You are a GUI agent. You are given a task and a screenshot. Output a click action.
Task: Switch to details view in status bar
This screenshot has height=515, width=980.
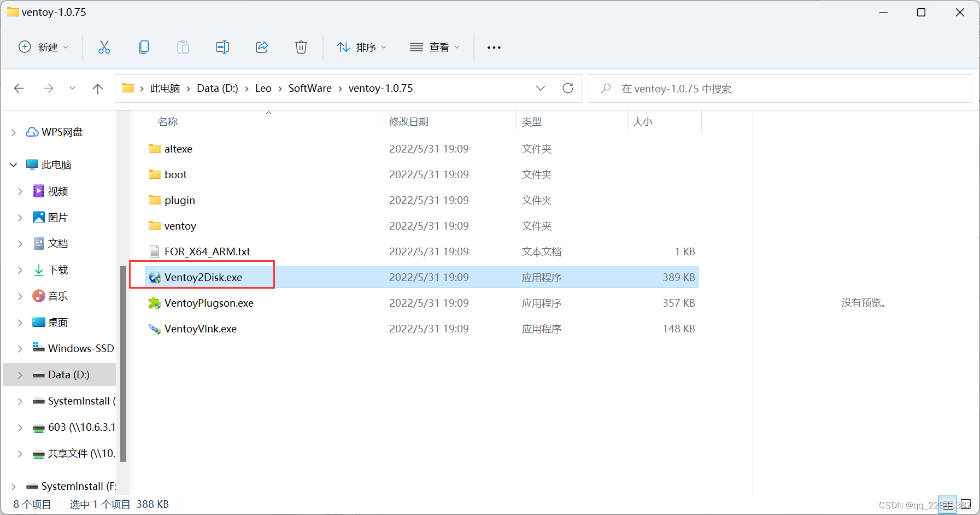coord(949,504)
